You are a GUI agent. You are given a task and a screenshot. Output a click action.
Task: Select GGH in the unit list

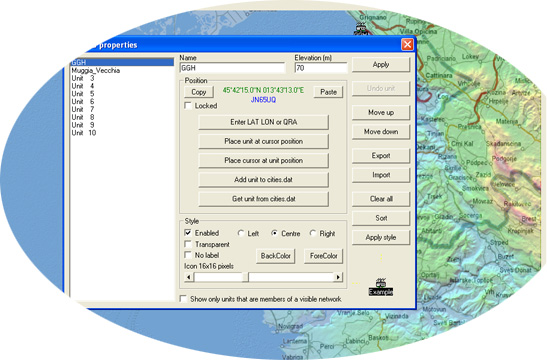[122, 62]
